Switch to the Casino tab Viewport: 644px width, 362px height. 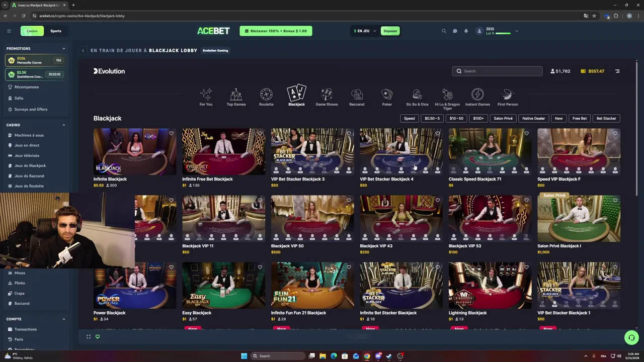click(32, 31)
